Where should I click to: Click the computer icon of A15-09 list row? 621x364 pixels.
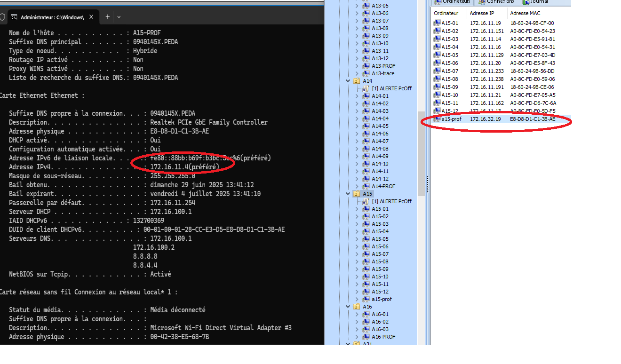[437, 87]
